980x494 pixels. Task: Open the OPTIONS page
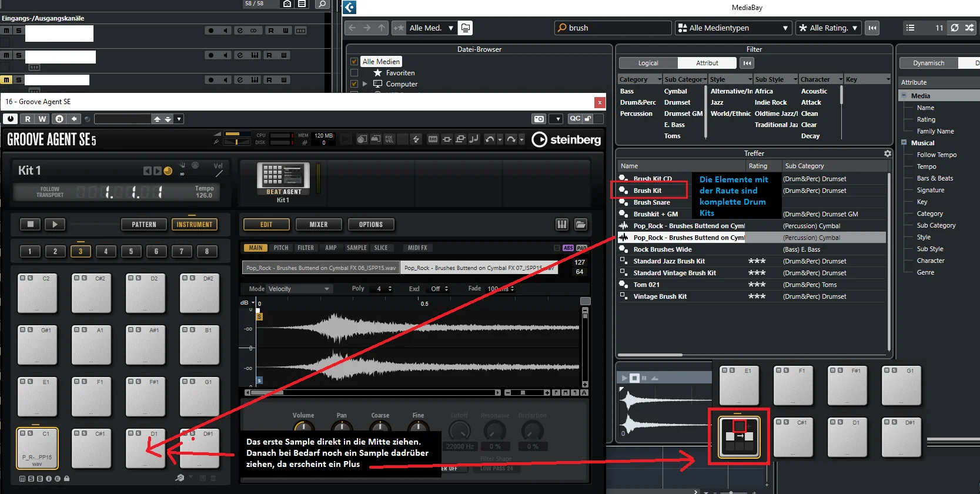click(371, 224)
